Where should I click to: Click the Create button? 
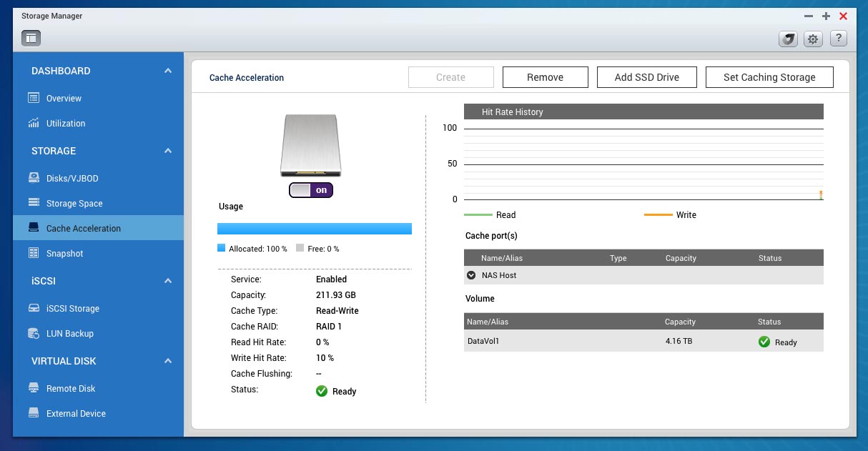click(451, 77)
